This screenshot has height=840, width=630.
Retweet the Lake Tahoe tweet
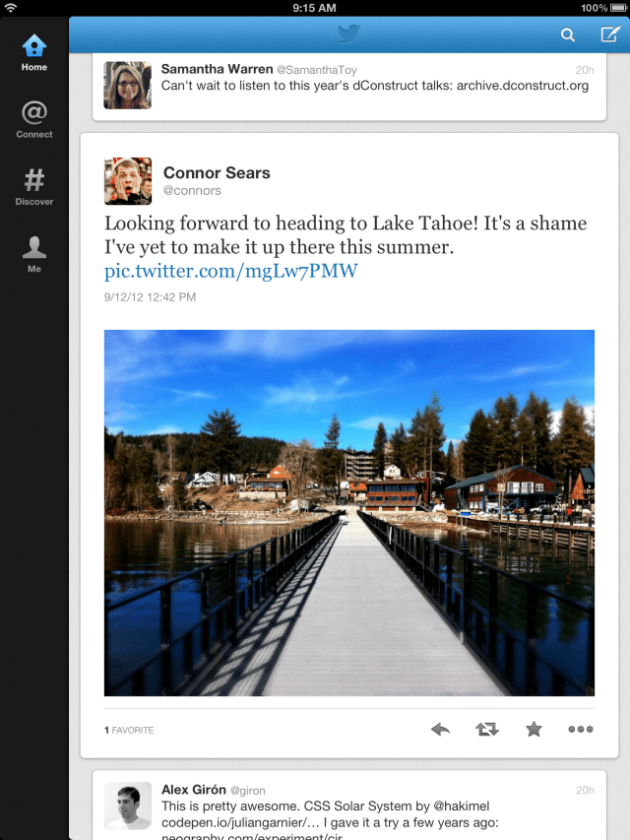point(486,729)
